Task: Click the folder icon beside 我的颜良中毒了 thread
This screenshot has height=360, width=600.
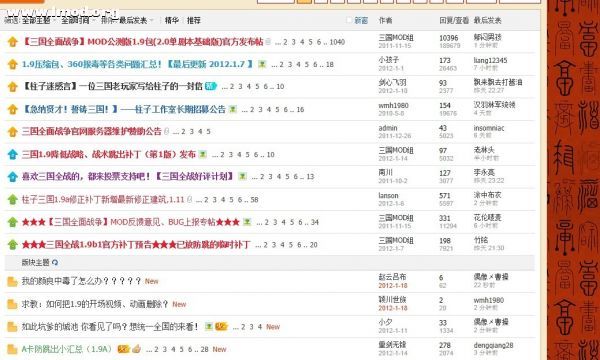Action: point(12,282)
